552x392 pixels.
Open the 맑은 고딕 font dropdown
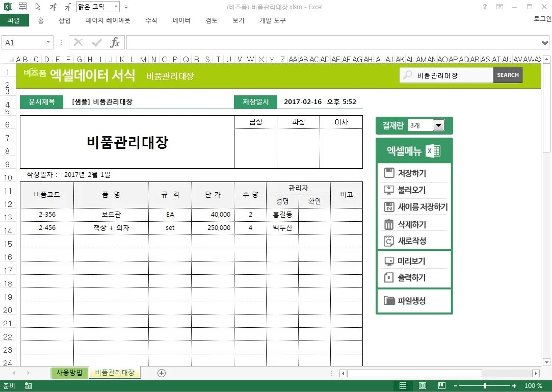115,7
